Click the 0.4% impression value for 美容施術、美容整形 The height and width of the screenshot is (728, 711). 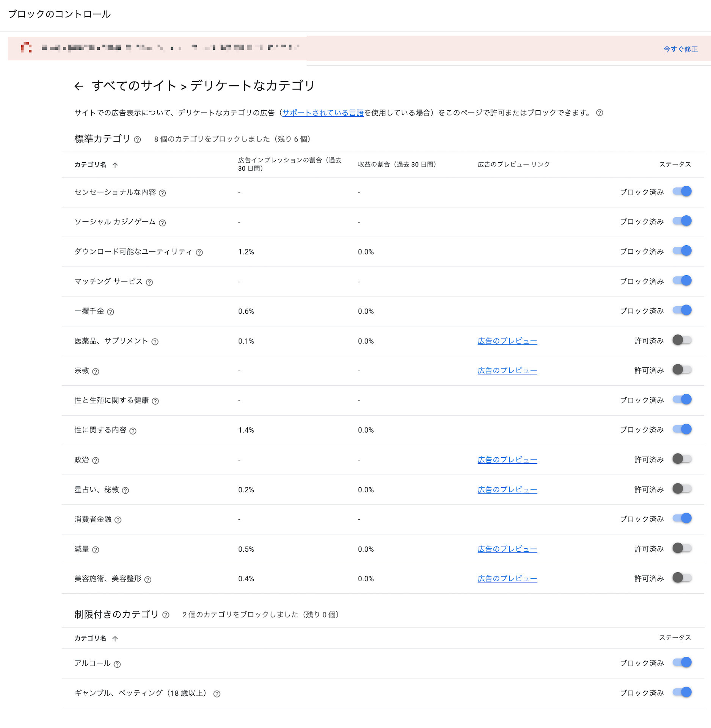click(246, 579)
